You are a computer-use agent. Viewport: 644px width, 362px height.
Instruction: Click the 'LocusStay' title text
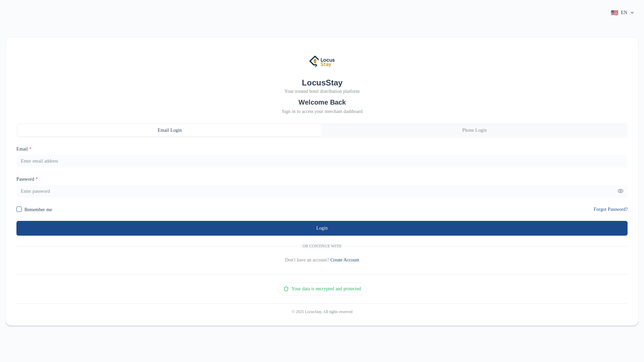pyautogui.click(x=322, y=83)
